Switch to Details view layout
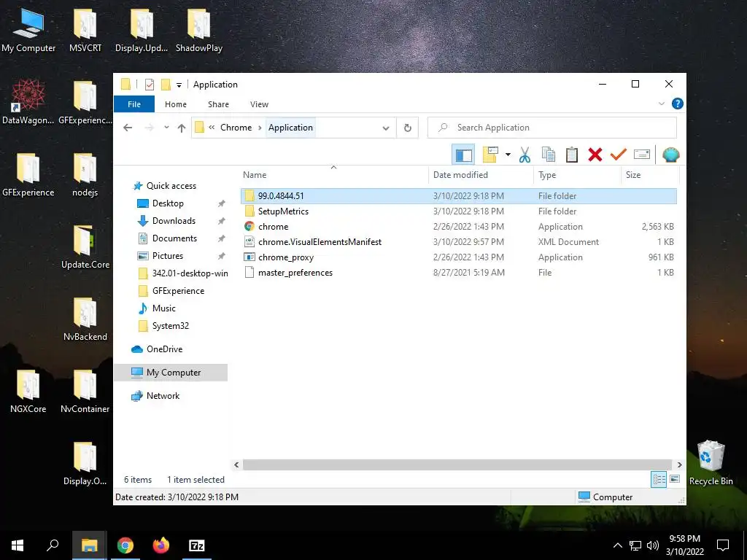Viewport: 747px width, 560px height. (x=659, y=480)
